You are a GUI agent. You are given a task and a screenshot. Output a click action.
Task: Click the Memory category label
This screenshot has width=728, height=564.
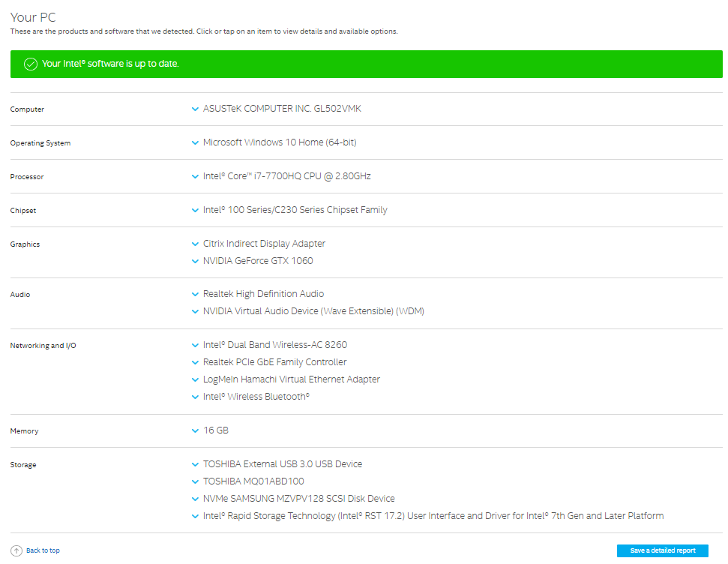(x=24, y=431)
